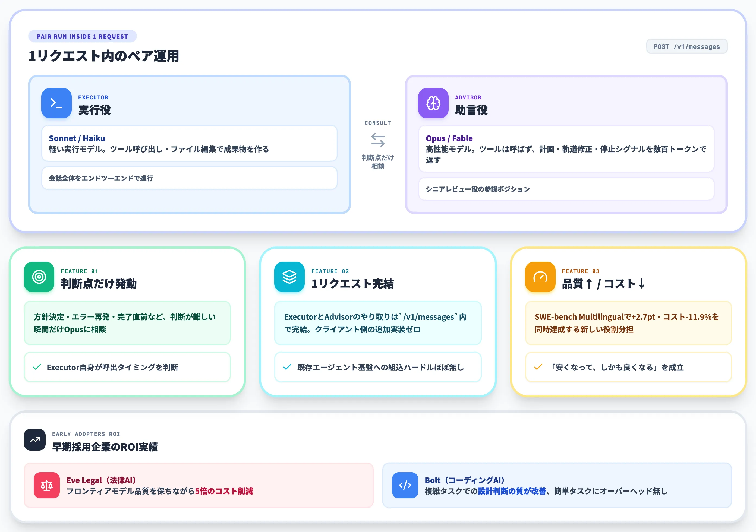Click the 高性能モデル description text
Viewport: 756px width, 532px height.
pyautogui.click(x=566, y=154)
